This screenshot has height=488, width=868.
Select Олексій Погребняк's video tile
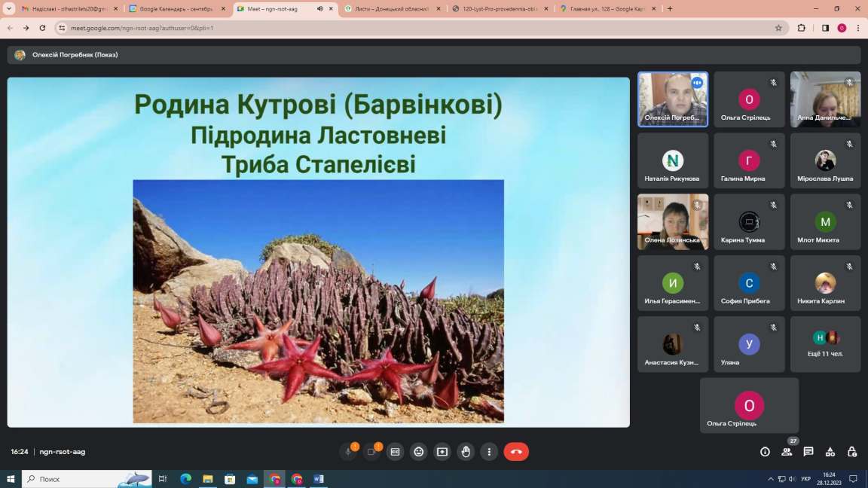tap(673, 99)
